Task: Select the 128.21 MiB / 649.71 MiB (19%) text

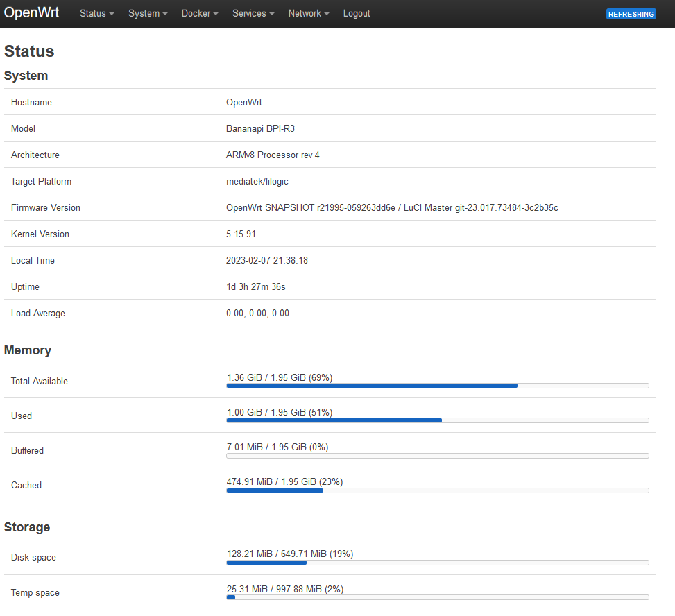Action: tap(290, 554)
